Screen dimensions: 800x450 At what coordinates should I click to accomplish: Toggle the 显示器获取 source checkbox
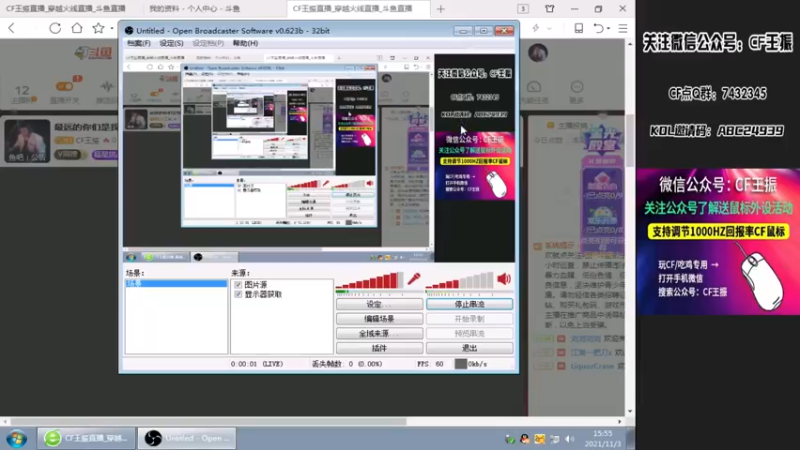[238, 294]
